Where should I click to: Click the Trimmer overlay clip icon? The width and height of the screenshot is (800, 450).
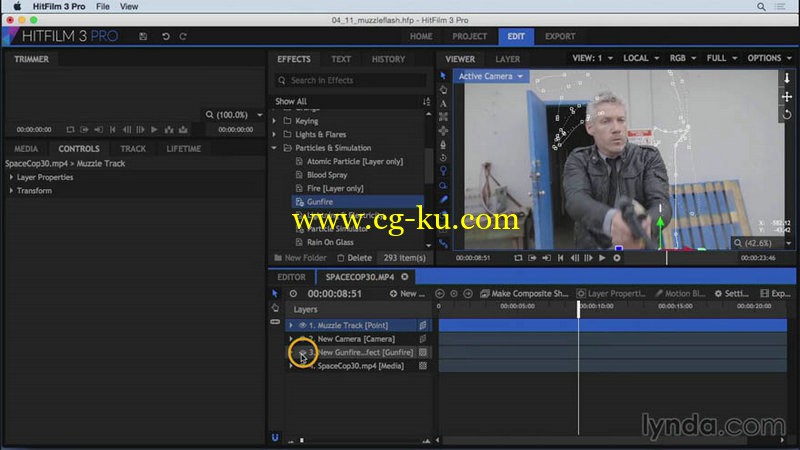[183, 130]
